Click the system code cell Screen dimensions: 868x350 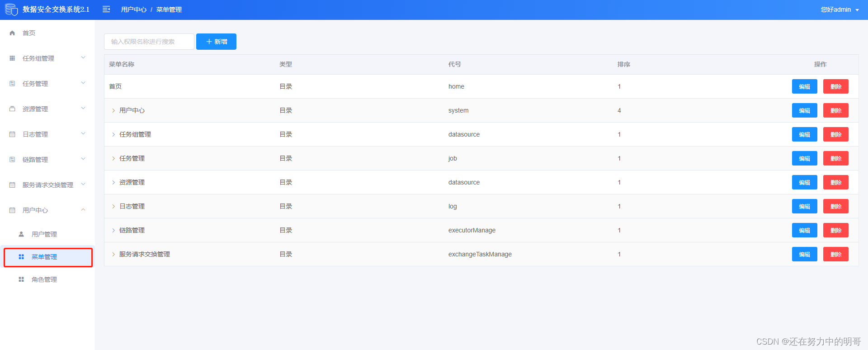tap(458, 110)
